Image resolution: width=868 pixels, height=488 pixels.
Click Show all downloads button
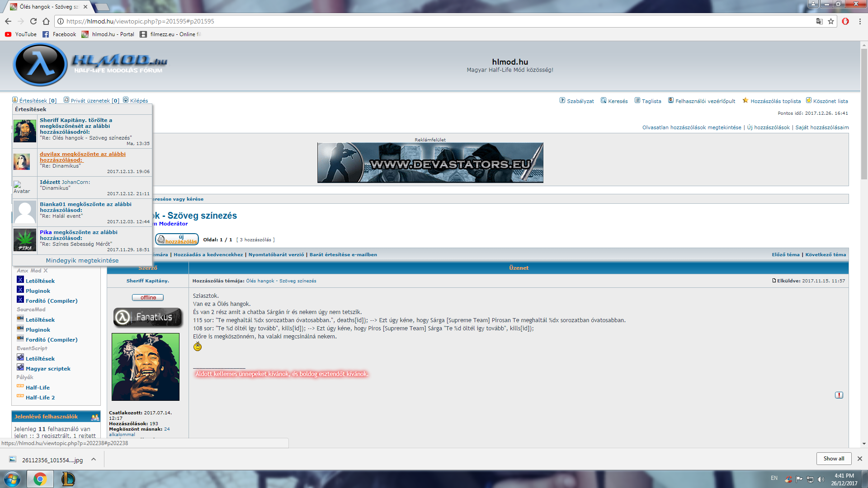834,458
